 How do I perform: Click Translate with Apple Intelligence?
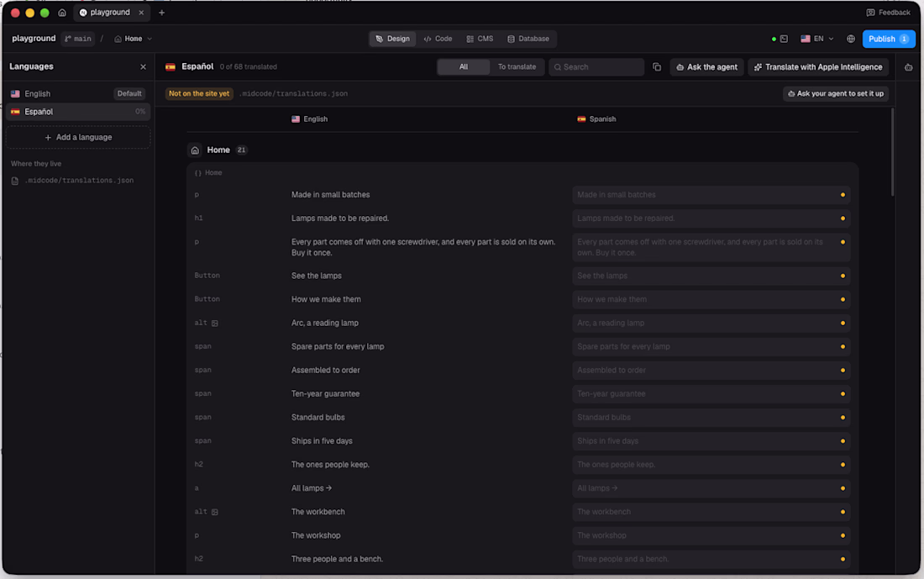[818, 67]
